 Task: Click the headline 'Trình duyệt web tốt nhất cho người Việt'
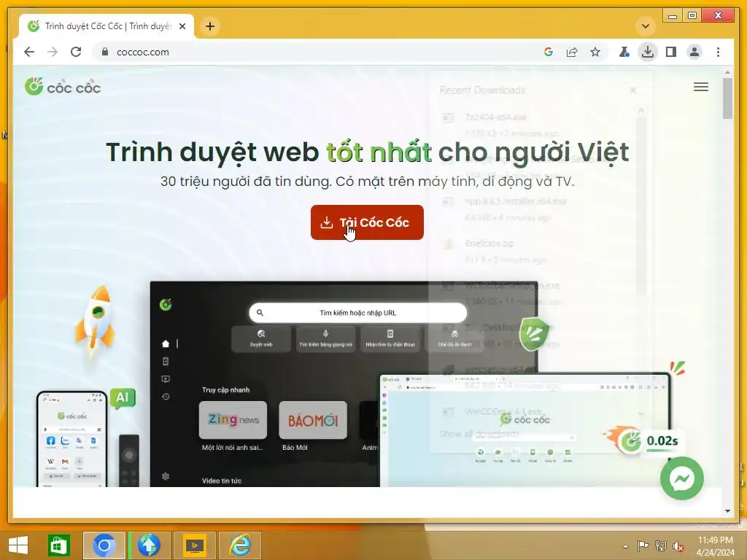[x=368, y=152]
